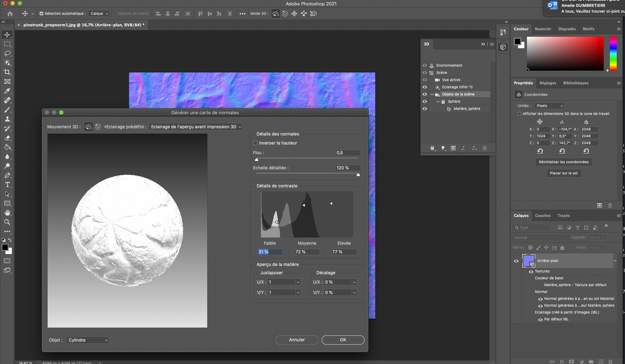Open the 3D rotate camera mode
Screen dimensions: 625x364
pyautogui.click(x=275, y=13)
